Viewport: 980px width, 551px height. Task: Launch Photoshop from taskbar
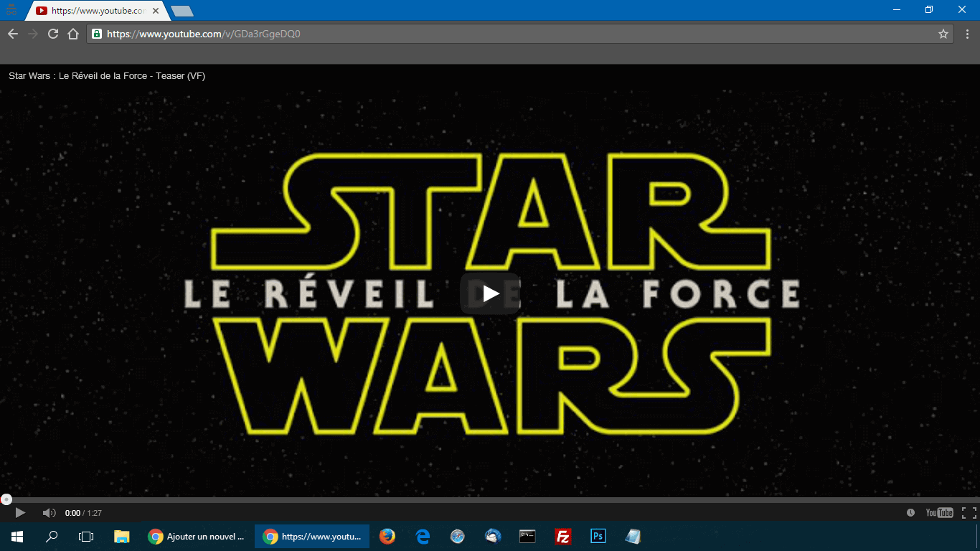(x=598, y=536)
